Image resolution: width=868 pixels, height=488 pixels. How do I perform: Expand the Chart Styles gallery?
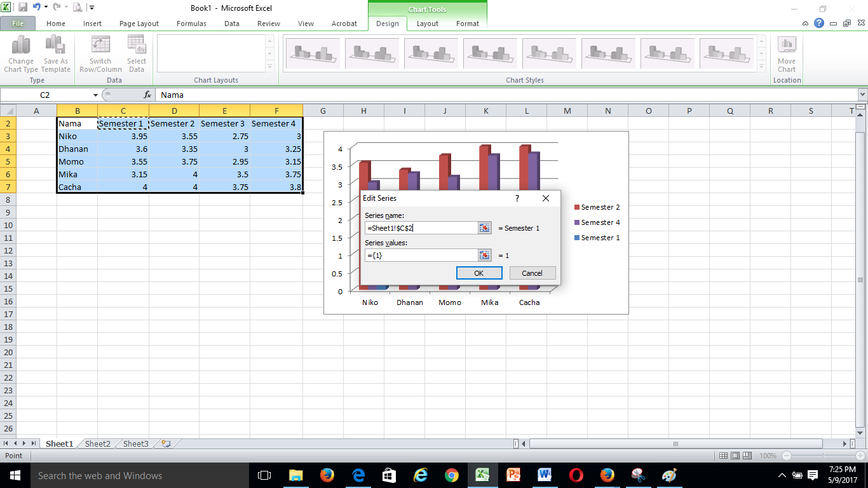761,66
